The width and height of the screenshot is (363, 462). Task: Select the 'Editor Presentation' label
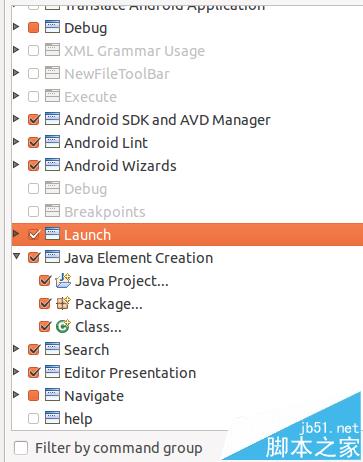coord(130,373)
